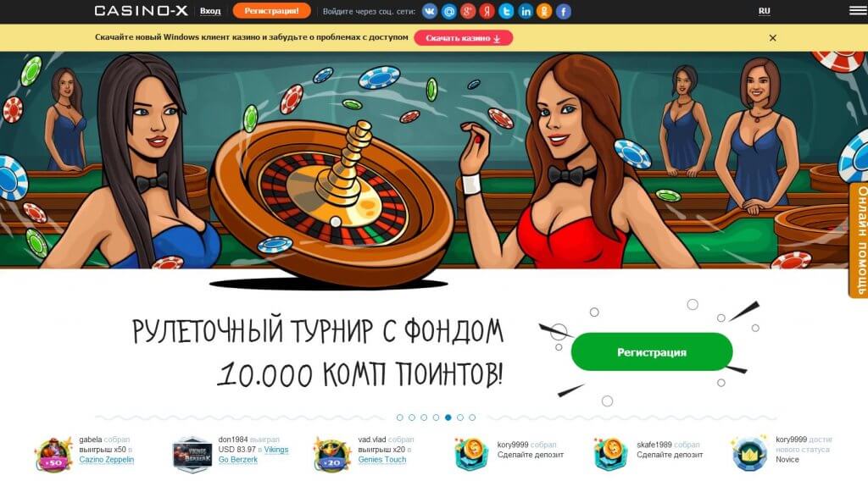Open the Вход login link
The image size is (868, 481).
(210, 10)
